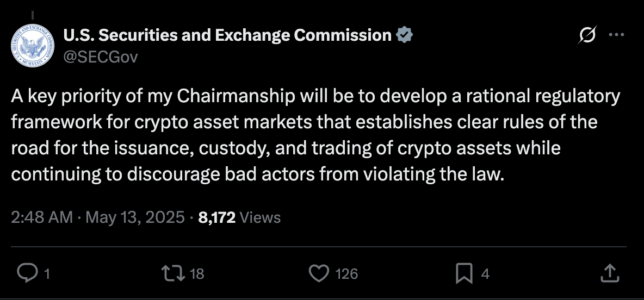
Task: Click the reply speech bubble icon
Action: [x=28, y=273]
